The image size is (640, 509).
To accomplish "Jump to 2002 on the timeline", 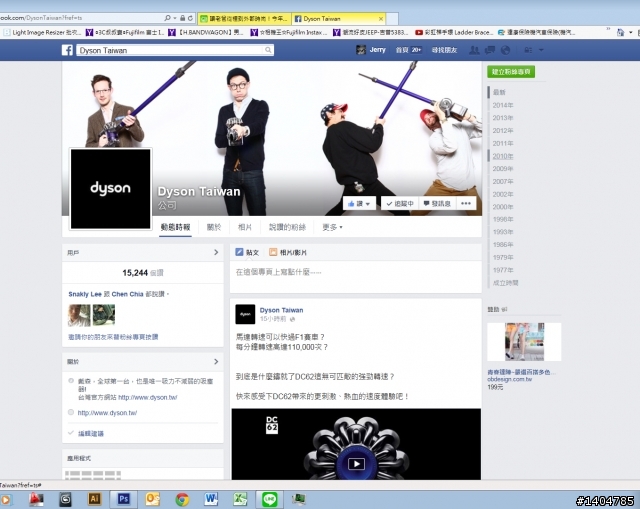I will (x=502, y=194).
